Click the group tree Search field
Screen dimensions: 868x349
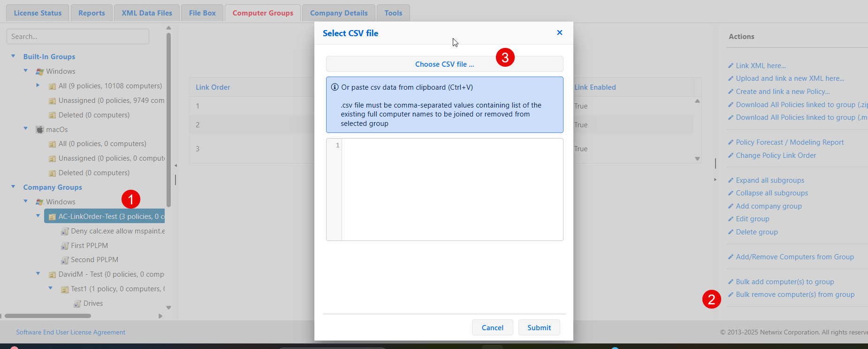tap(78, 37)
